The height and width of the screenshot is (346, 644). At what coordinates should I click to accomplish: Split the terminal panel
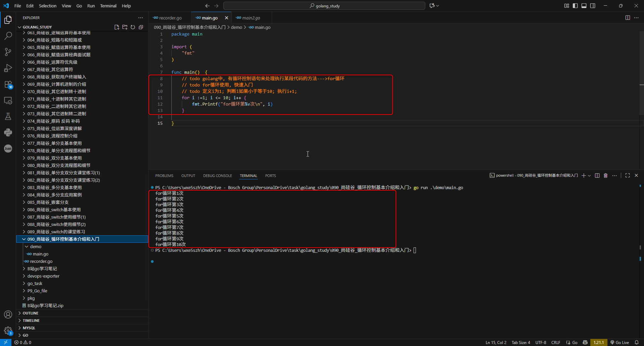597,175
